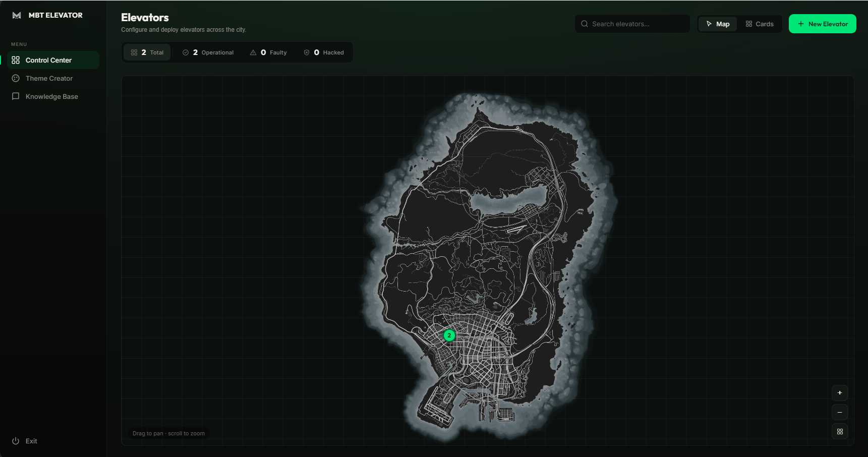868x457 pixels.
Task: Click the Knowledge Base book icon
Action: point(16,96)
